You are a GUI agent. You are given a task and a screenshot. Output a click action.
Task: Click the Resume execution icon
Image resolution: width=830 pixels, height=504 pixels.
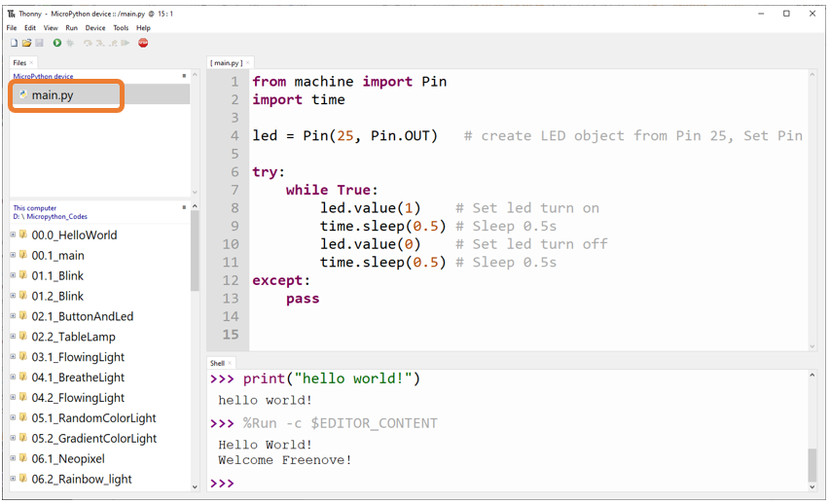coord(126,43)
